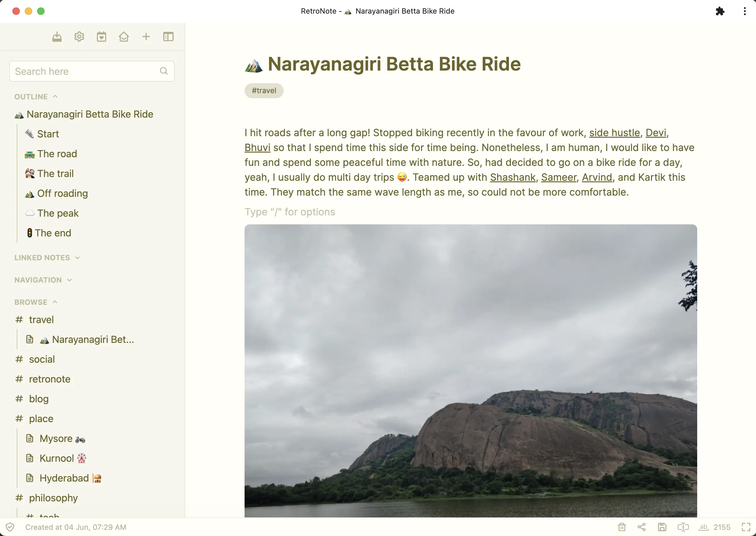Jump to Start heading in outline
Viewport: 756px width, 536px height.
pyautogui.click(x=42, y=134)
